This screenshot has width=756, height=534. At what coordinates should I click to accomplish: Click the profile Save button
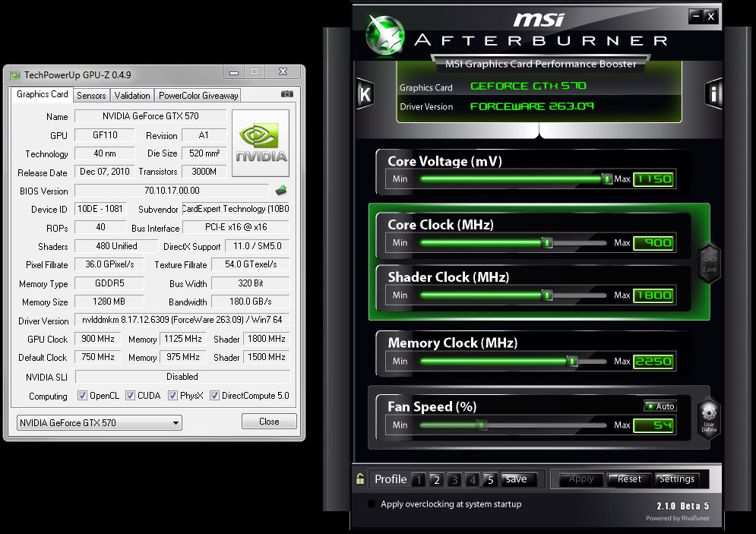pyautogui.click(x=520, y=479)
